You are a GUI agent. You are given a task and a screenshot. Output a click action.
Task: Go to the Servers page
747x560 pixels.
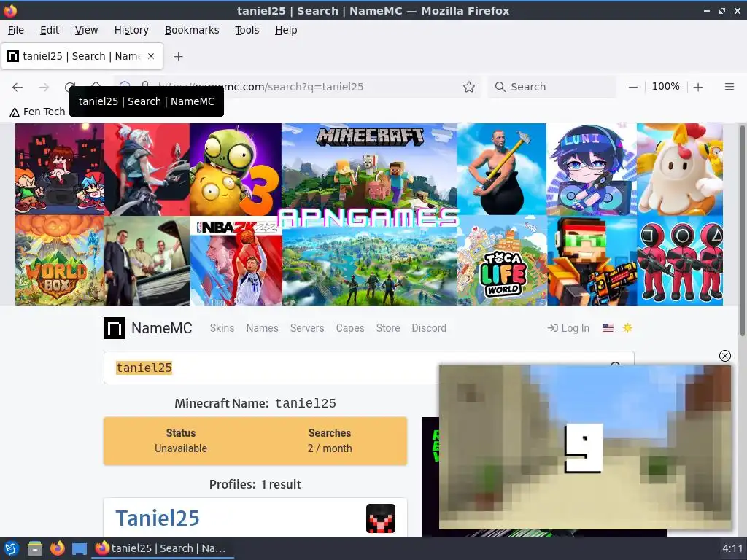coord(307,328)
